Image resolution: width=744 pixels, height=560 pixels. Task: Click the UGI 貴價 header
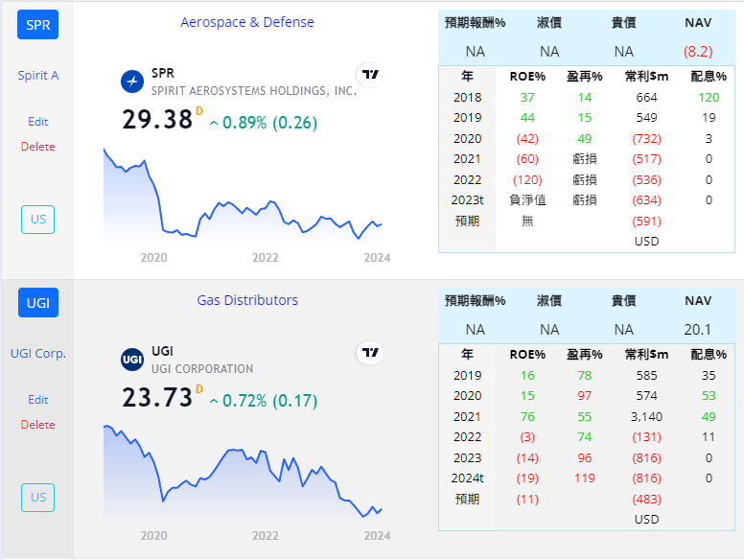(x=623, y=300)
